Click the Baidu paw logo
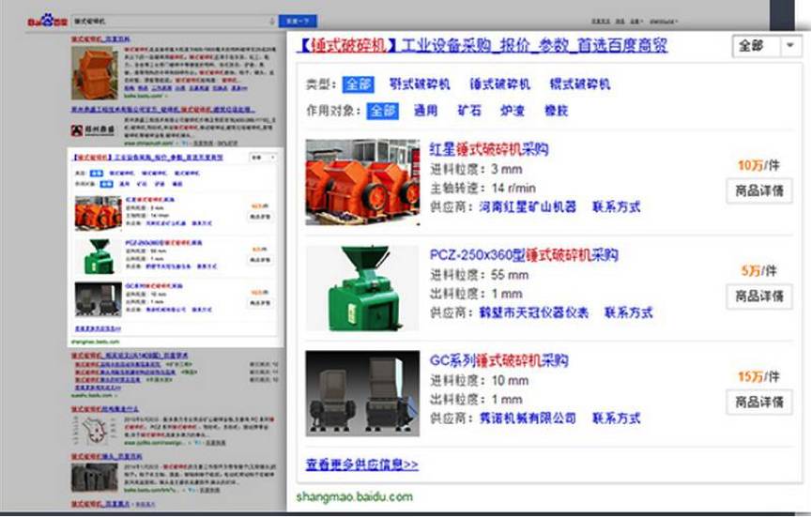Screen dimensions: 812x517 click(47, 22)
